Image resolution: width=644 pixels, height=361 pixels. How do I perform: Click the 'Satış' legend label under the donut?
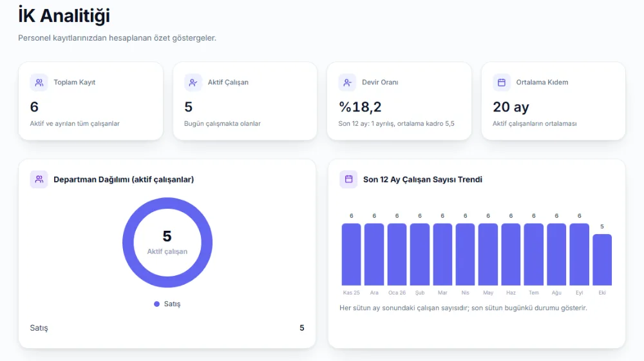(172, 304)
